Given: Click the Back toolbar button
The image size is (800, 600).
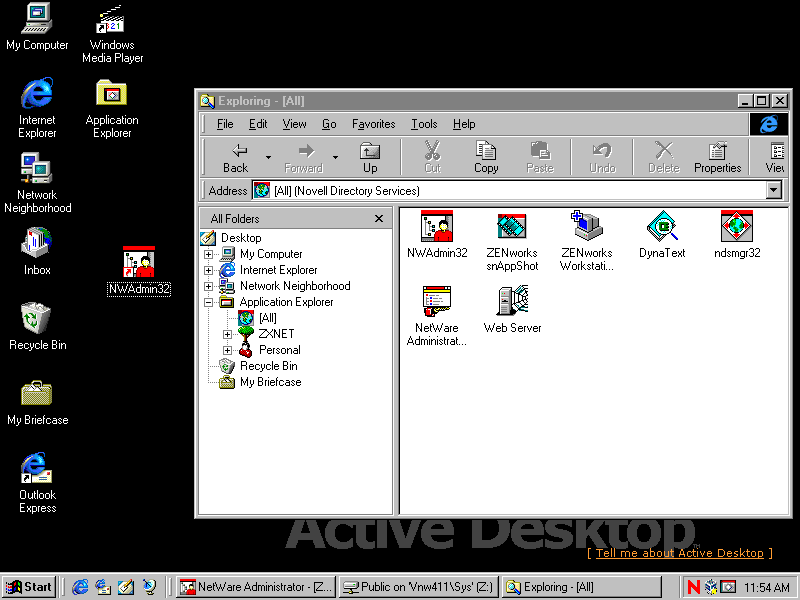Looking at the screenshot, I should [x=236, y=158].
